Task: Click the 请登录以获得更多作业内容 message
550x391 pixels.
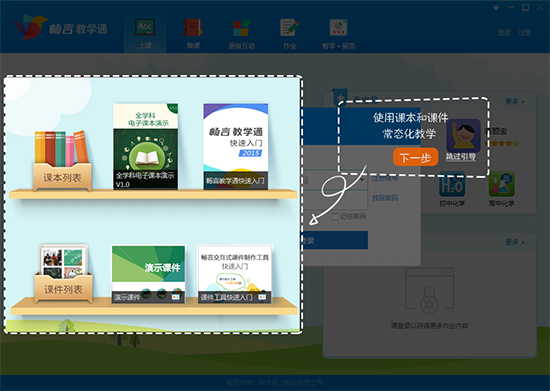Action: (x=429, y=326)
